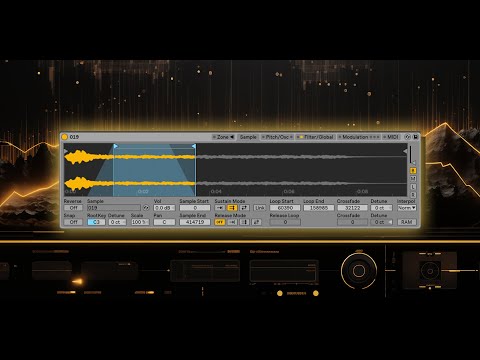The height and width of the screenshot is (360, 480).
Task: Open the Modulation tab
Action: [x=359, y=137]
